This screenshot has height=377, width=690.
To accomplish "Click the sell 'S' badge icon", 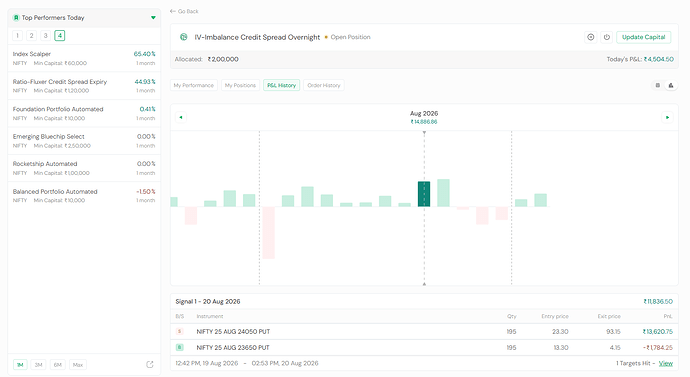I will 180,332.
